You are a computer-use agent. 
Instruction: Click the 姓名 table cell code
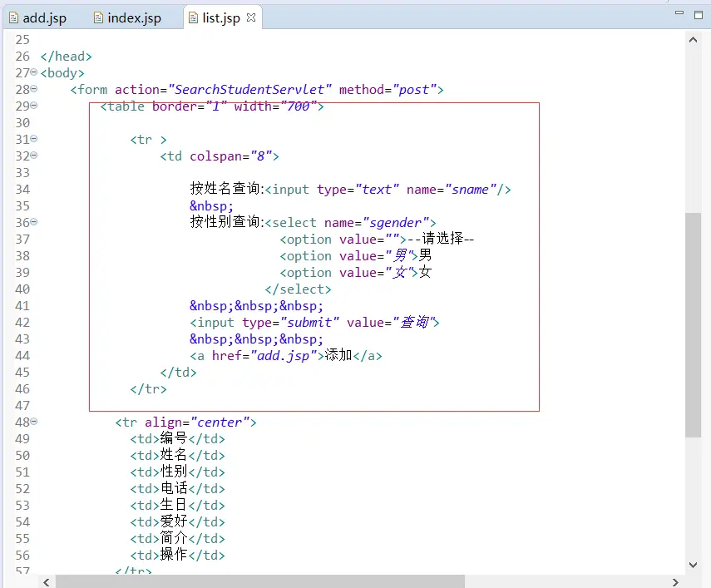(x=177, y=456)
